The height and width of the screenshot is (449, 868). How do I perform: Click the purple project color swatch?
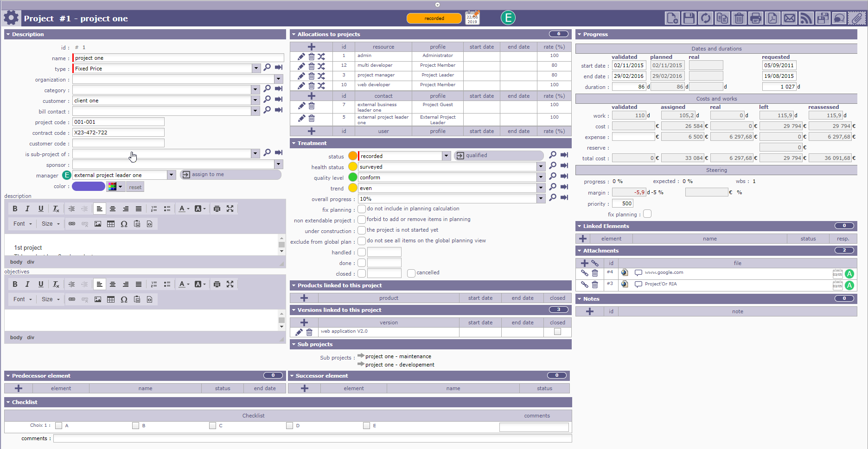(x=89, y=187)
